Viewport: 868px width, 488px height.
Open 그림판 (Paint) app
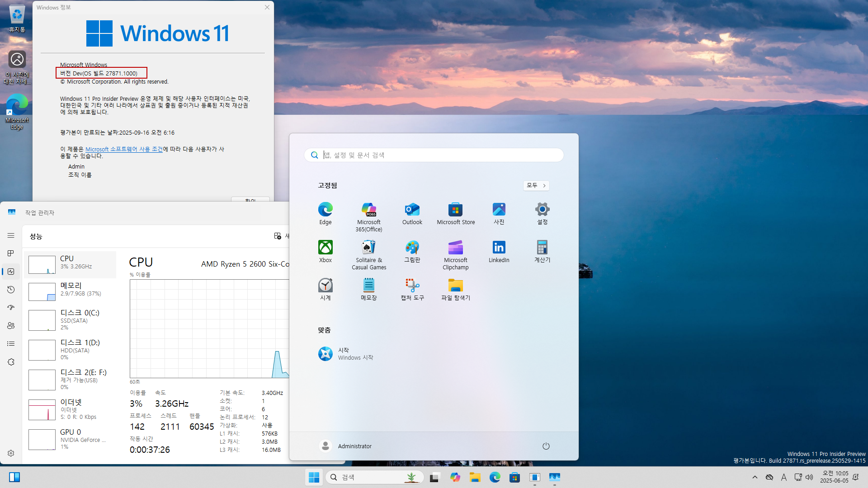pos(412,252)
